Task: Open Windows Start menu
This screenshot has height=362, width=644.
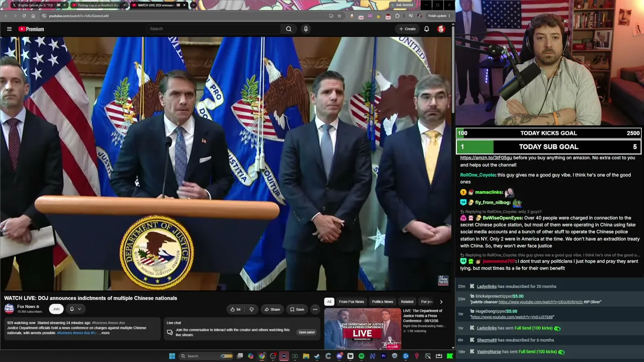Action: pyautogui.click(x=172, y=356)
